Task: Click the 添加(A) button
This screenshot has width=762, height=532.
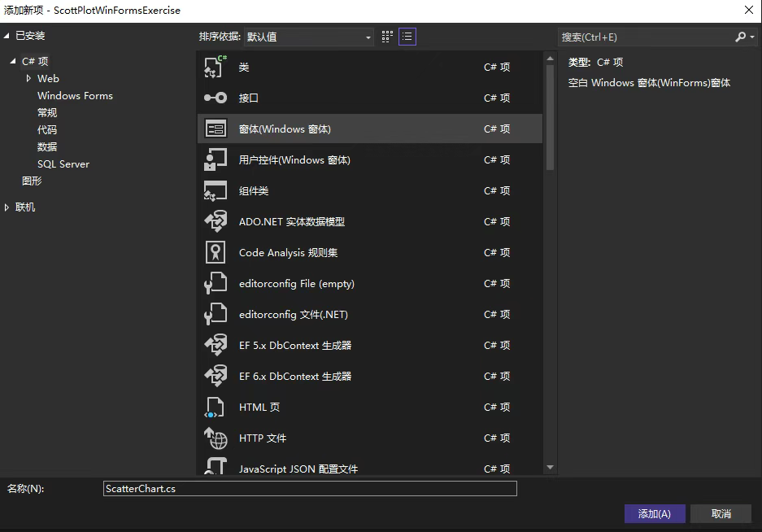Action: (x=655, y=513)
